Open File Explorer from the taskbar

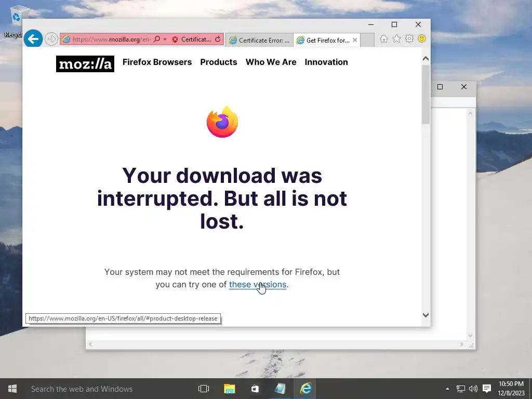click(229, 389)
